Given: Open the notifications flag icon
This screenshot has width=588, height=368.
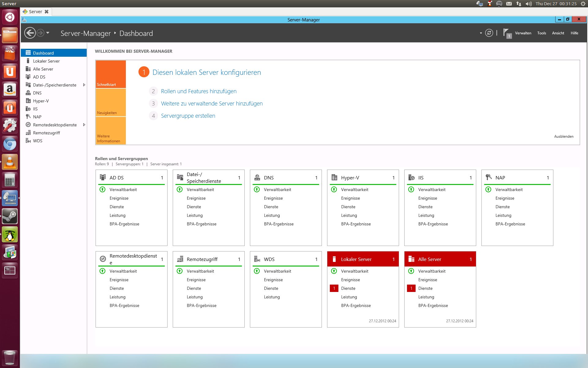Looking at the screenshot, I should click(x=507, y=33).
